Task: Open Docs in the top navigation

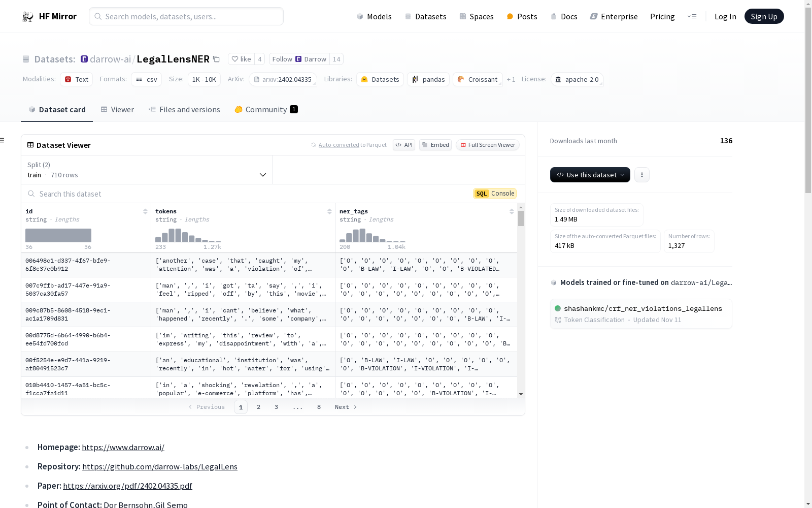Action: (564, 17)
